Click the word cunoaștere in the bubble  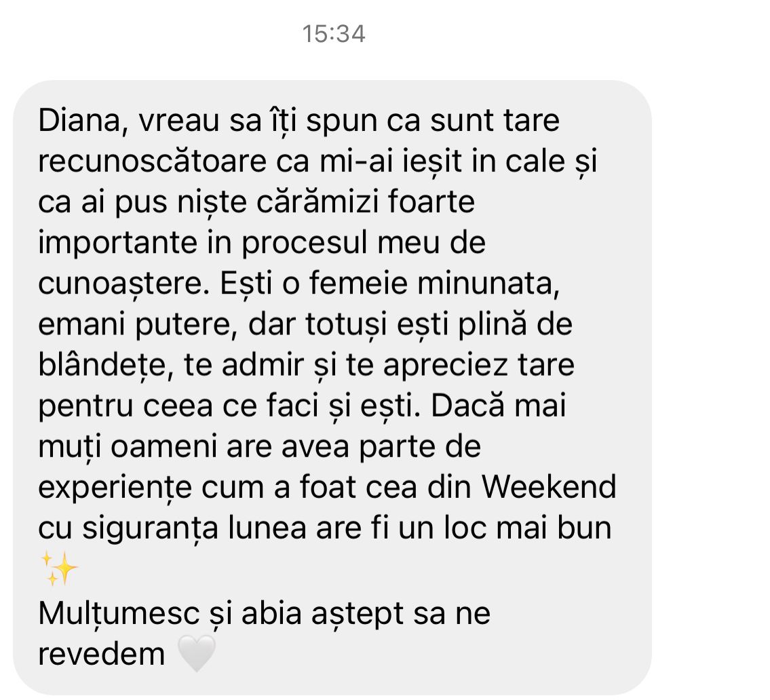[x=120, y=284]
